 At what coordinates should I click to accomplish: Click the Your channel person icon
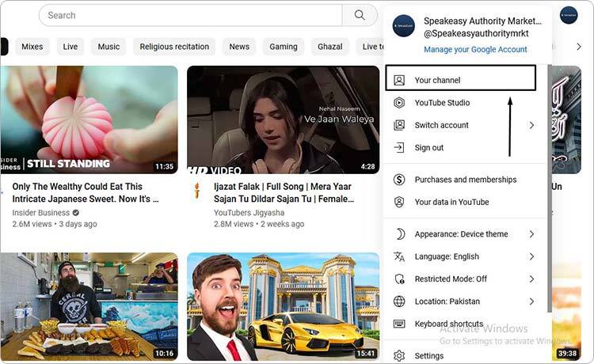coord(399,80)
